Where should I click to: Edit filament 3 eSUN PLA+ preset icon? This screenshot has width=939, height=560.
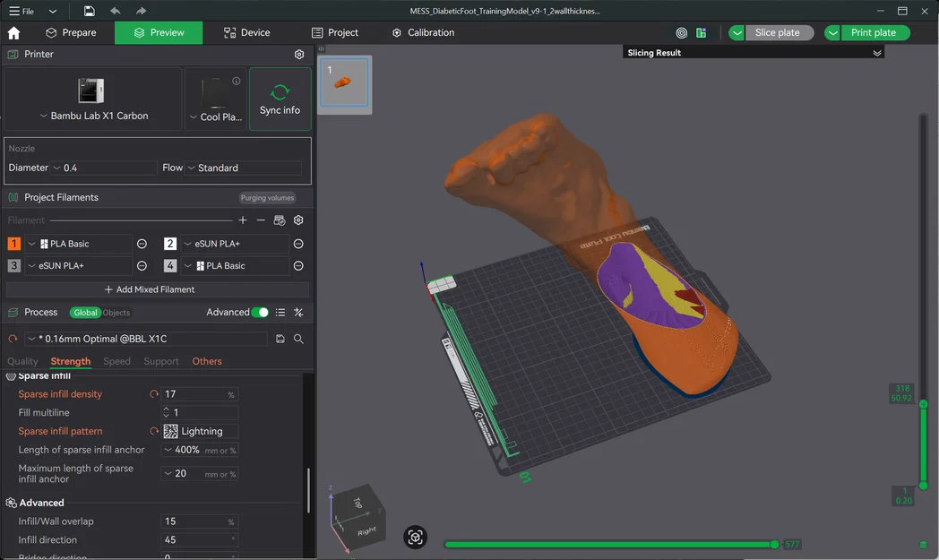142,266
